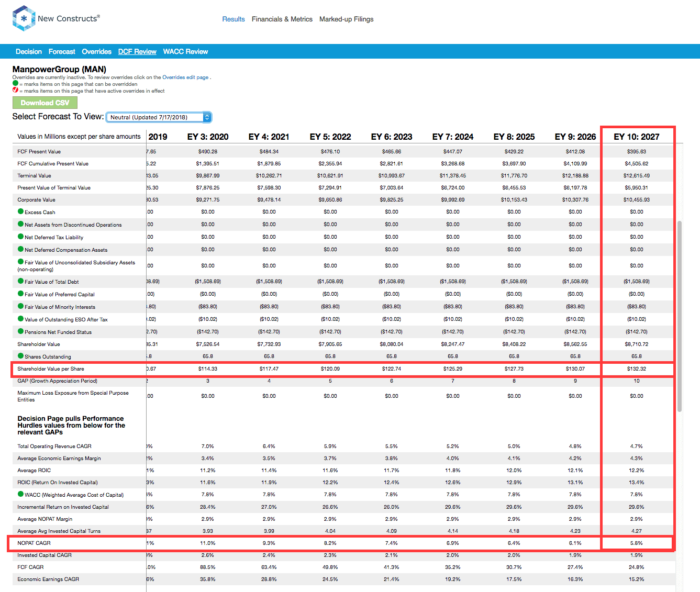Click green override dot beside Excess Cash
Image resolution: width=700 pixels, height=592 pixels.
pyautogui.click(x=20, y=211)
